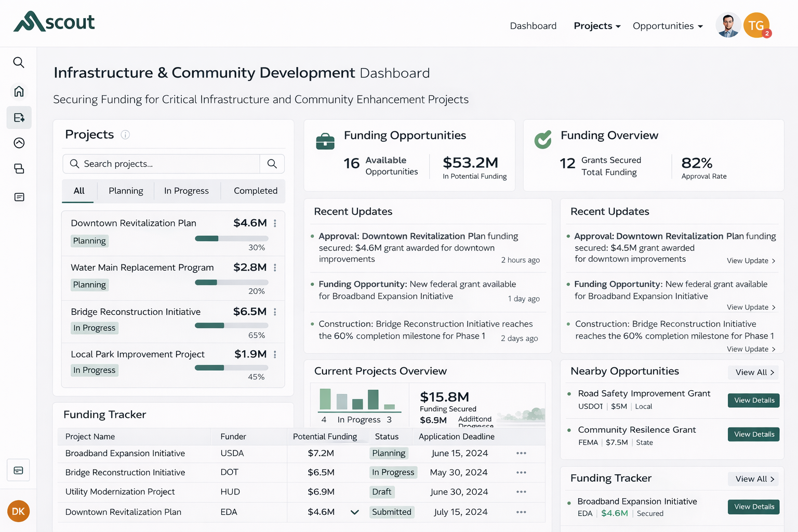This screenshot has width=798, height=532.
Task: Click Bridge Reconstruction 65% progress bar
Action: [x=232, y=326]
